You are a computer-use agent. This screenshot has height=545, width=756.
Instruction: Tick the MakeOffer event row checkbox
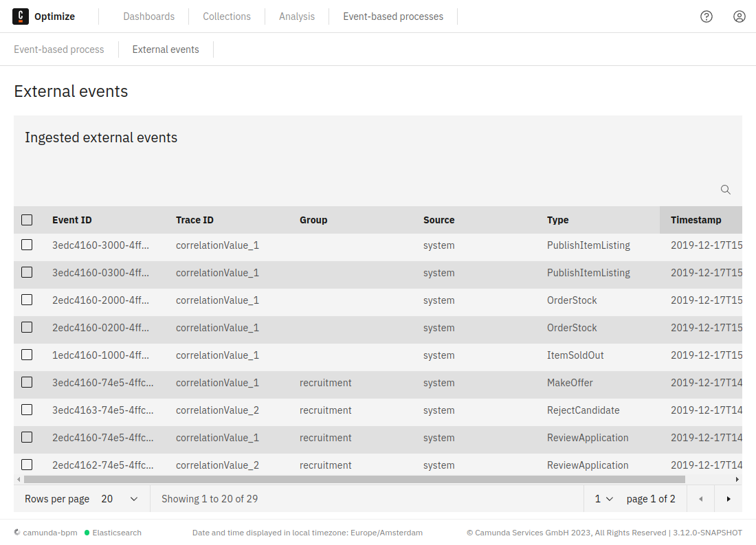(x=27, y=382)
